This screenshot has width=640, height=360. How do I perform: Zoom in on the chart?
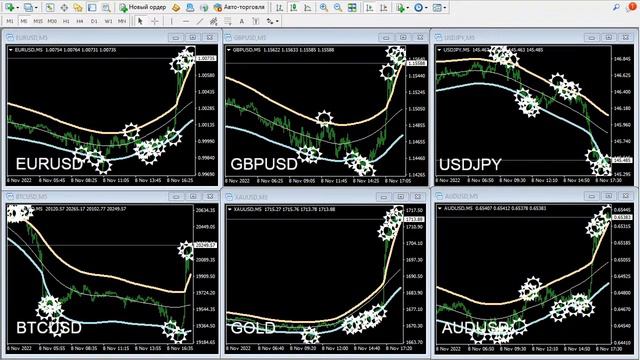point(324,7)
